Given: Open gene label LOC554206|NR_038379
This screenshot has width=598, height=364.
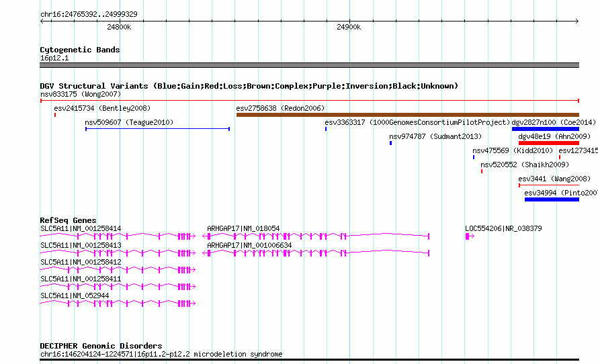Looking at the screenshot, I should (503, 228).
